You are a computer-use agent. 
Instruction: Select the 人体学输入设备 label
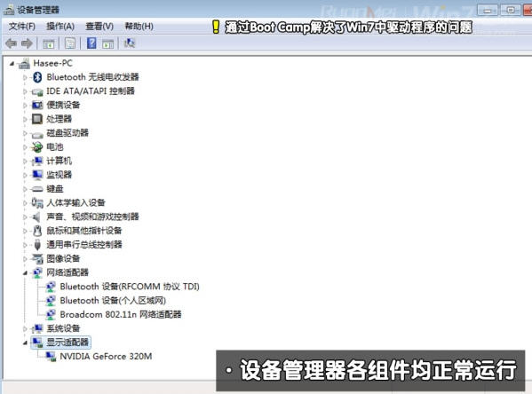point(76,202)
